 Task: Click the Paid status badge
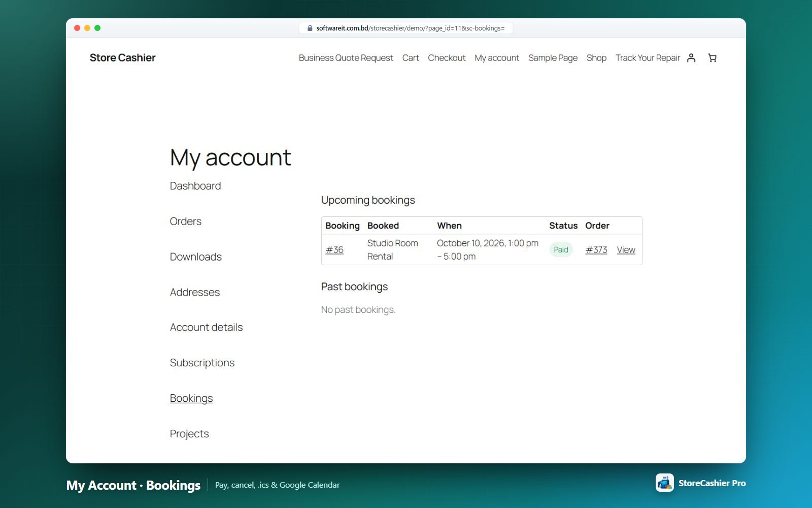point(561,250)
